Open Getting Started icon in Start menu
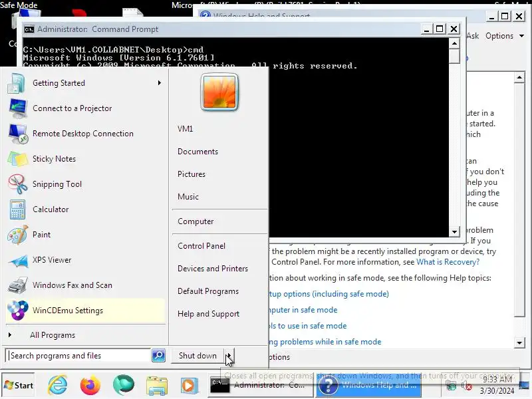The image size is (532, 399). 16,83
